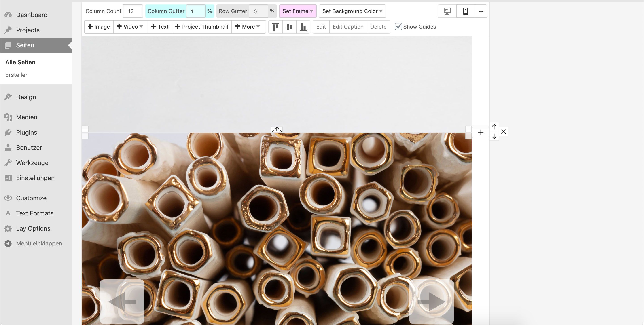Align selected elements to bottom
Screen dimensions: 644x325
(x=303, y=27)
